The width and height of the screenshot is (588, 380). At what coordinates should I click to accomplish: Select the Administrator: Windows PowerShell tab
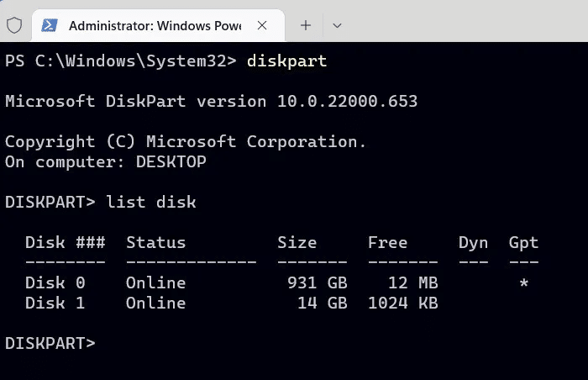coord(158,25)
